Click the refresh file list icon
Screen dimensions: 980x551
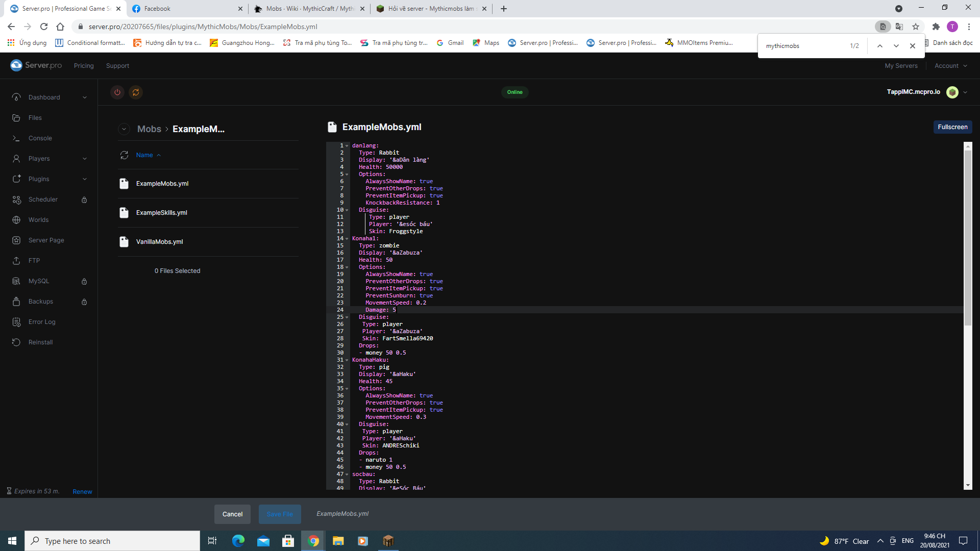(124, 155)
